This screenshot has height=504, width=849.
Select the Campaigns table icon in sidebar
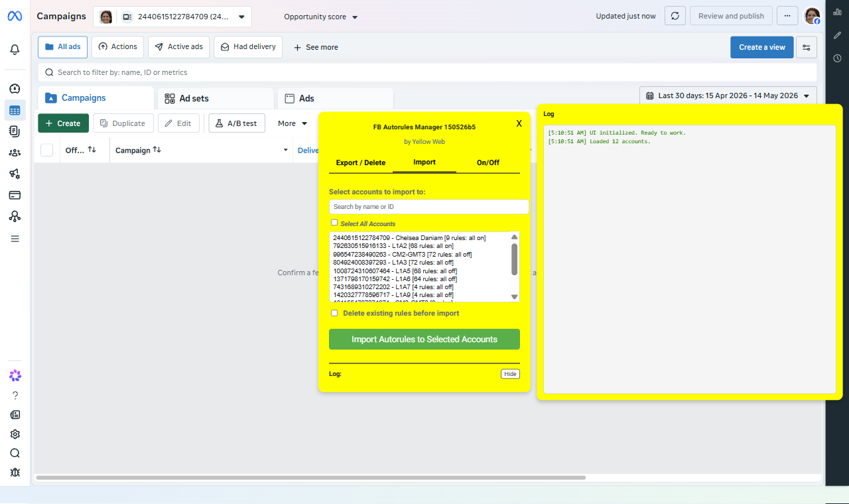point(15,110)
